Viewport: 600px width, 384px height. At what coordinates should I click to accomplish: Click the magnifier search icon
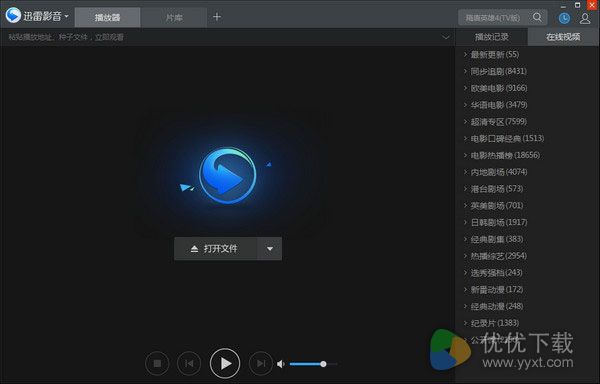click(538, 17)
